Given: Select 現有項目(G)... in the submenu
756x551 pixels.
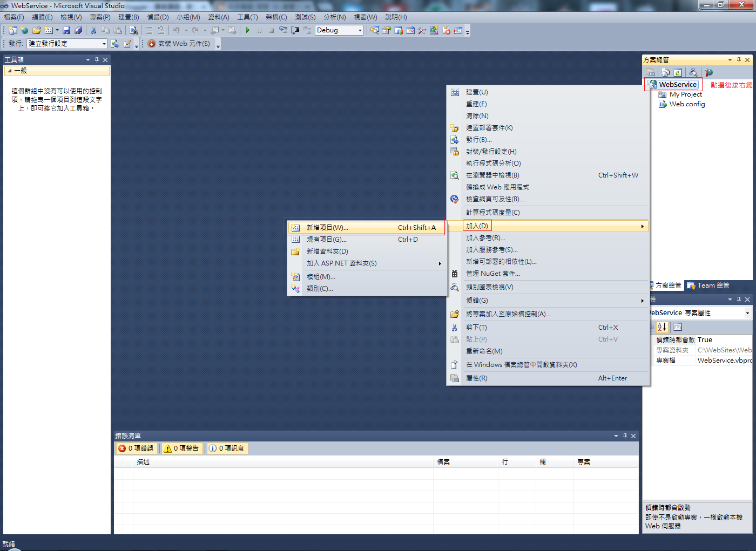Looking at the screenshot, I should [x=366, y=240].
